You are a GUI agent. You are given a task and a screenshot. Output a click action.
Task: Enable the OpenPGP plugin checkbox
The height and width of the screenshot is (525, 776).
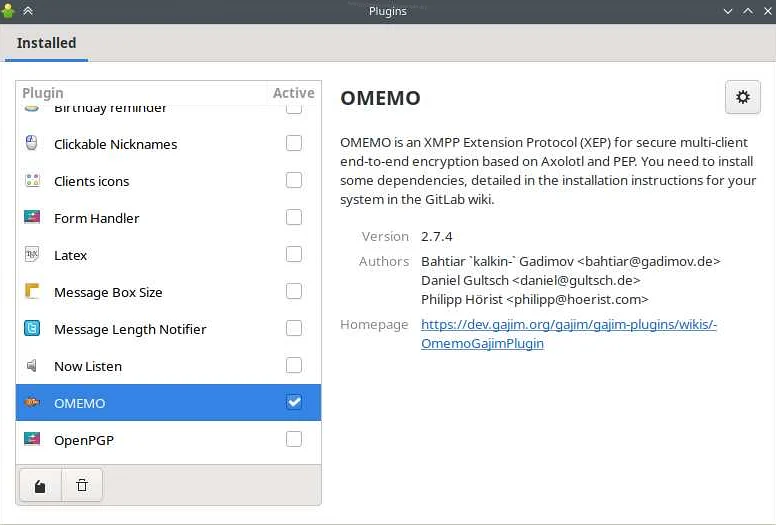294,439
